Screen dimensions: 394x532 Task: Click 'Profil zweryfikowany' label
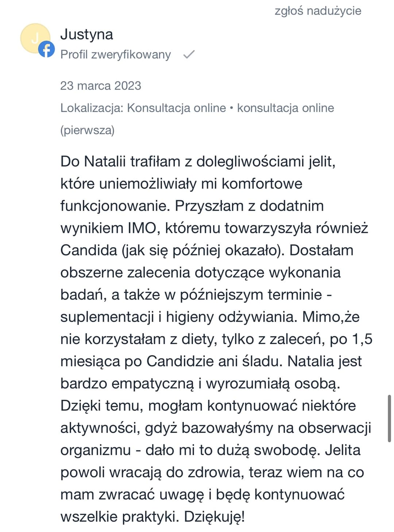(x=115, y=55)
